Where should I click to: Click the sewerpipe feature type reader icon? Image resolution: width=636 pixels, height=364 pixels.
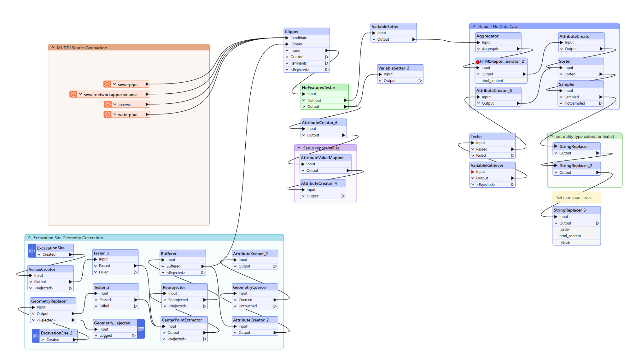pyautogui.click(x=107, y=84)
